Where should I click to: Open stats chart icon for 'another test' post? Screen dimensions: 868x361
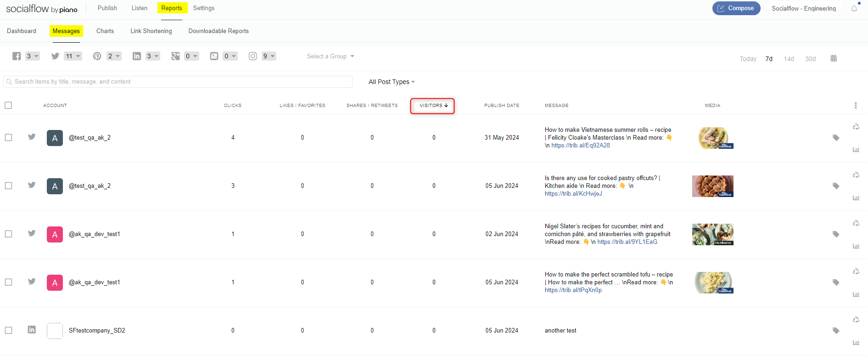pyautogui.click(x=856, y=343)
